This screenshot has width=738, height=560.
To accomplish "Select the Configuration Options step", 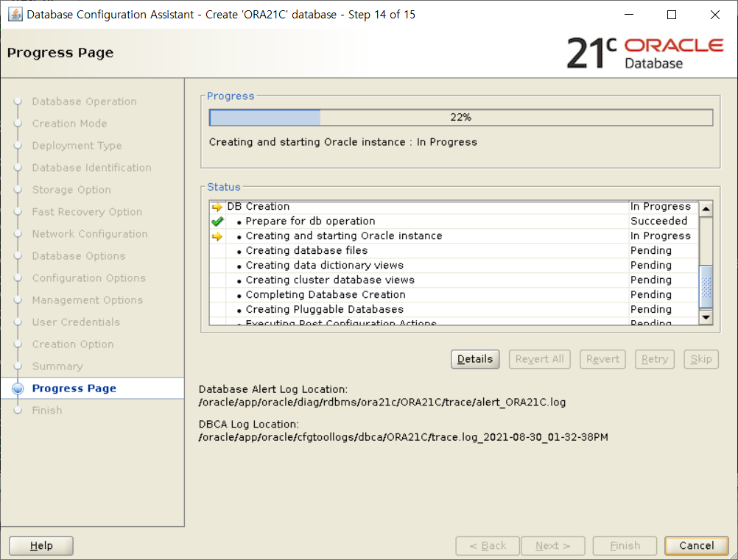I will point(89,278).
